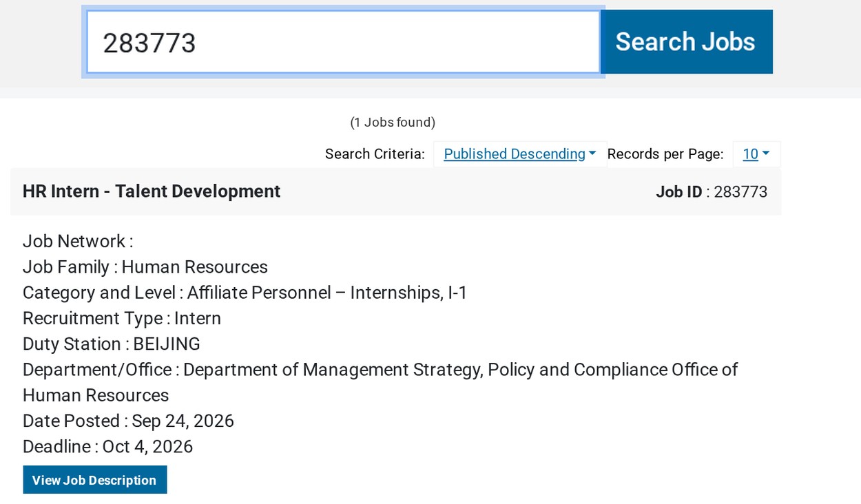Viewport: 861px width, 504px height.
Task: Click the Date Posted Sep 24, 2026 line
Action: (x=128, y=421)
